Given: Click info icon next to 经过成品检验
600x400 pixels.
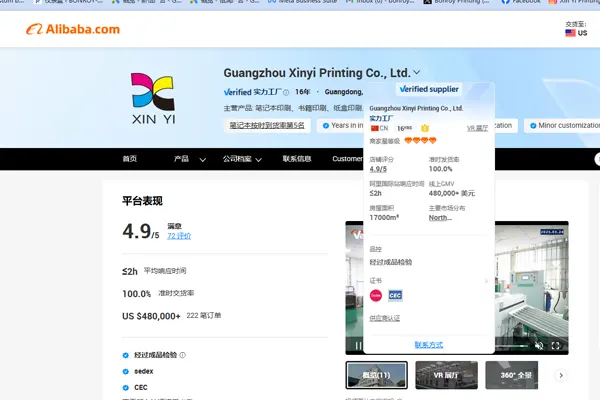Looking at the screenshot, I should [x=183, y=355].
